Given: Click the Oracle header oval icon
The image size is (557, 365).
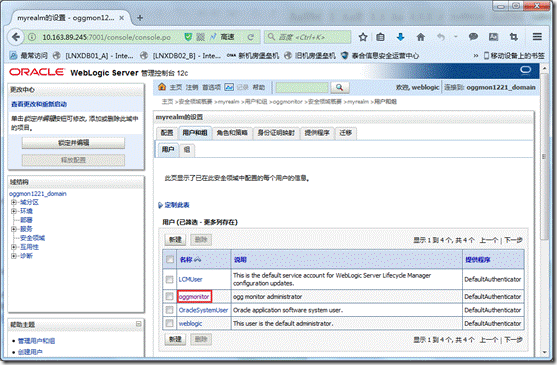Looking at the screenshot, I should (525, 70).
